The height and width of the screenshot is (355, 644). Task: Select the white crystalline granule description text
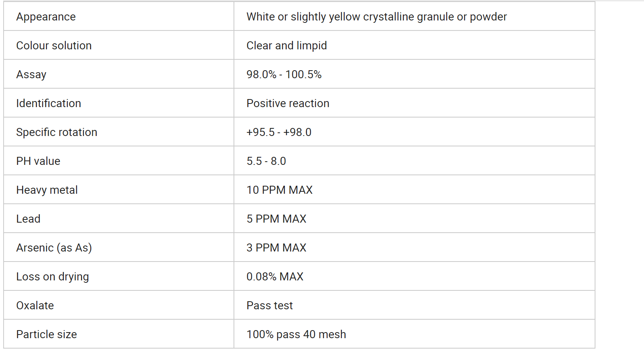pyautogui.click(x=376, y=17)
